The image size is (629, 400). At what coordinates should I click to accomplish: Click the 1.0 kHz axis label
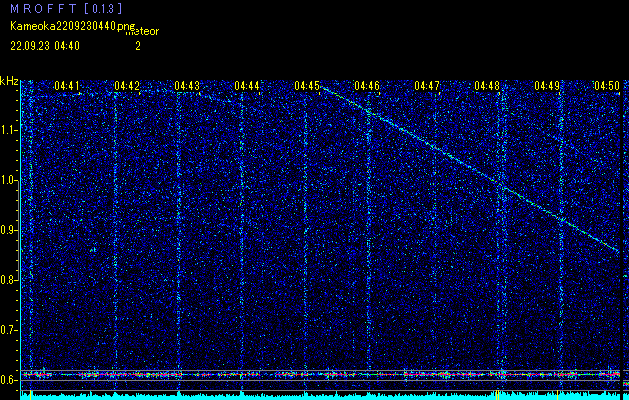(x=9, y=180)
